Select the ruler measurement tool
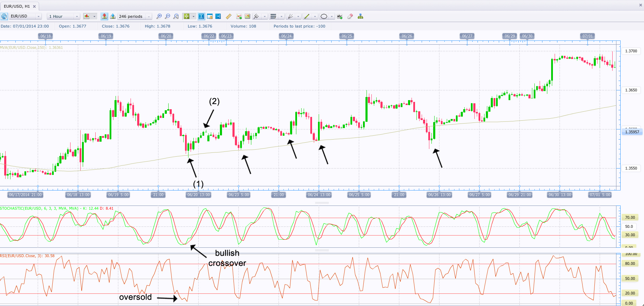The height and width of the screenshot is (306, 644). click(229, 16)
